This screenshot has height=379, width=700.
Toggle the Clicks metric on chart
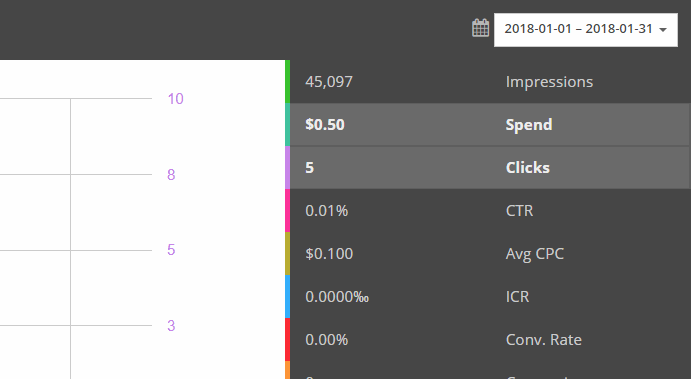(x=490, y=168)
